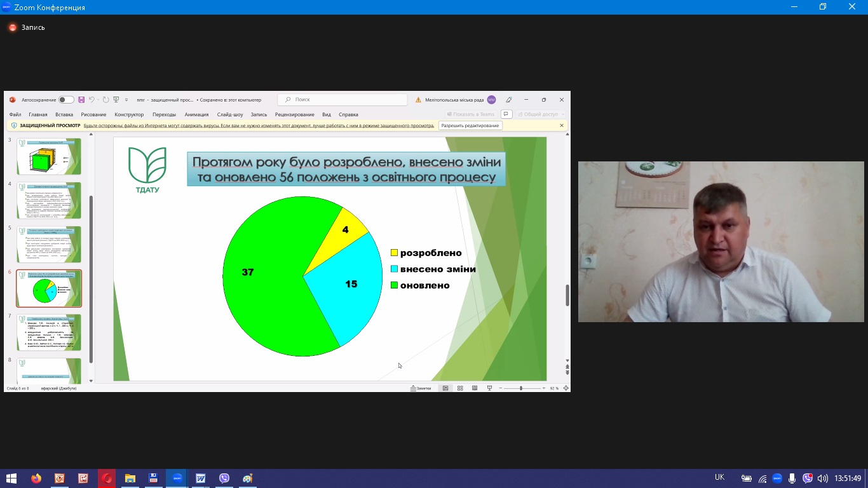The image size is (868, 488).
Task: Click the Undo arrow in PowerPoint's title bar
Action: click(x=92, y=100)
